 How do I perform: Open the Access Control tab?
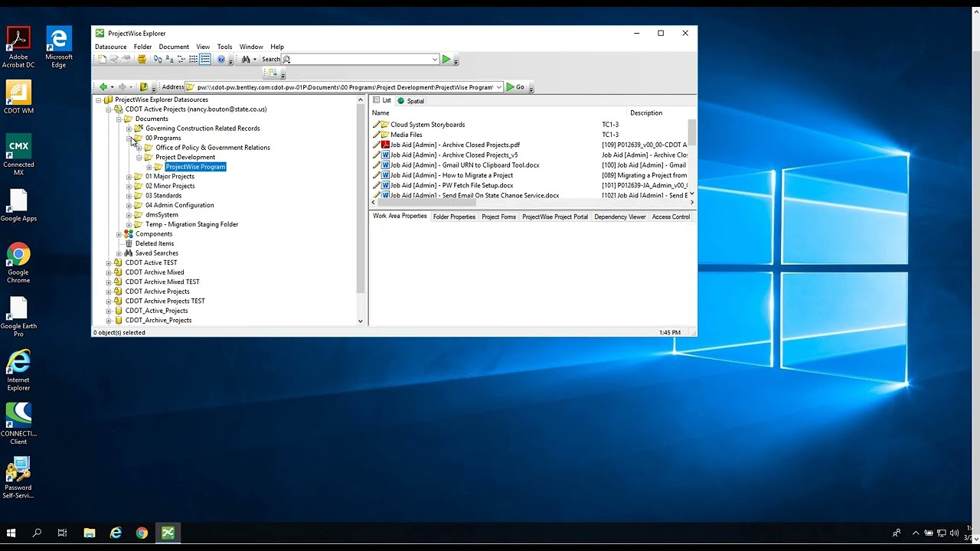click(671, 217)
